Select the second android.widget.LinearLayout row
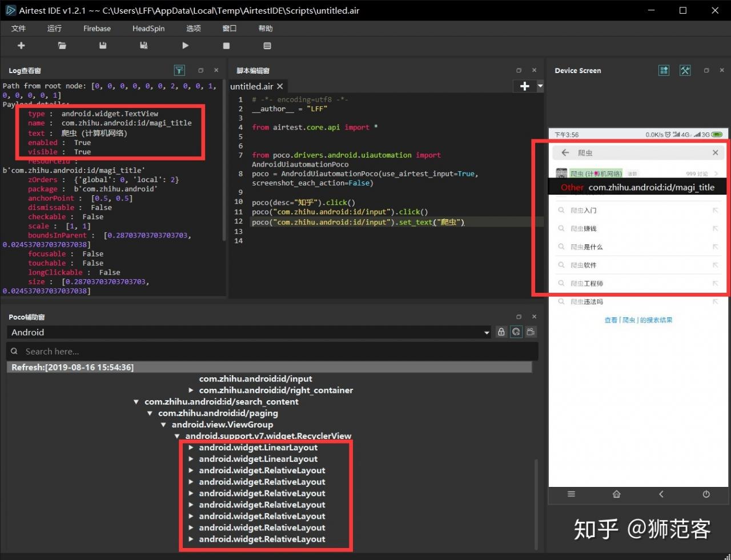Image resolution: width=731 pixels, height=560 pixels. pos(258,459)
